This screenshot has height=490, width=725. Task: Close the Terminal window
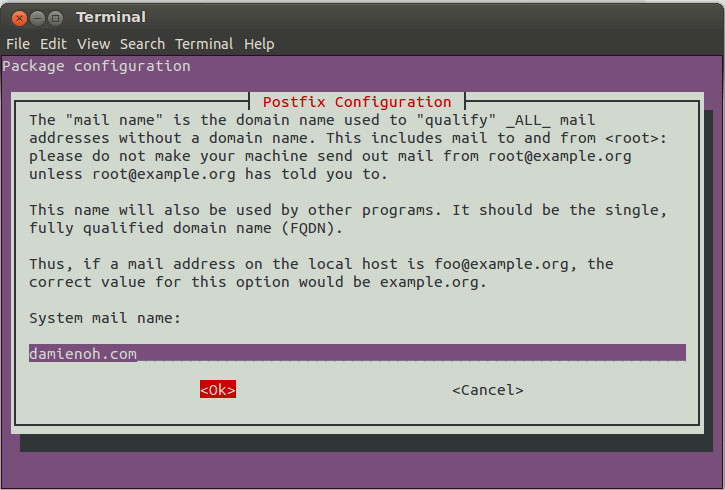(19, 18)
